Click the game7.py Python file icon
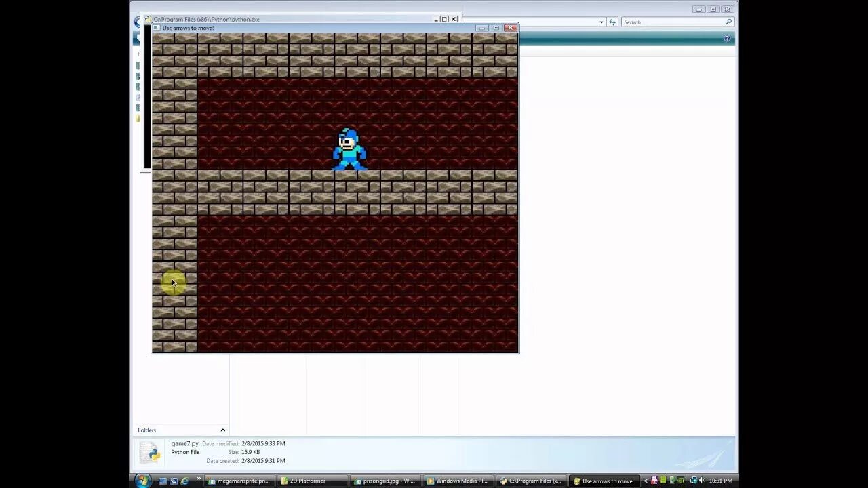 coord(150,453)
